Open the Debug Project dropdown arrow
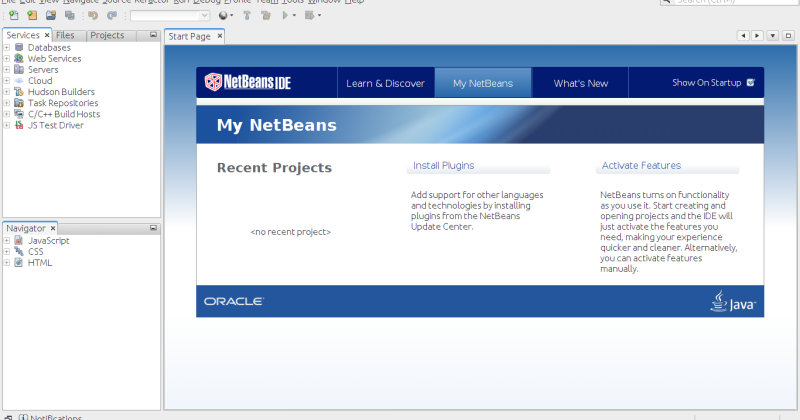 pyautogui.click(x=319, y=16)
